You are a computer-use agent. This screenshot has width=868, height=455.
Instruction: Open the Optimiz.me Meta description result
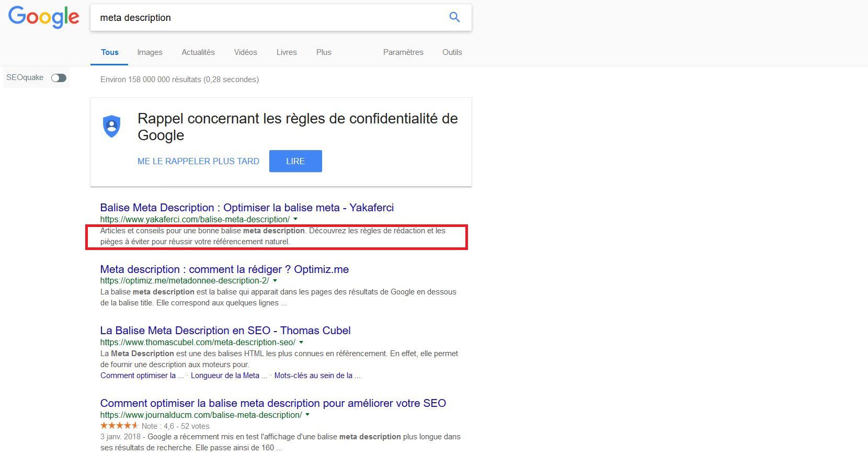tap(224, 269)
